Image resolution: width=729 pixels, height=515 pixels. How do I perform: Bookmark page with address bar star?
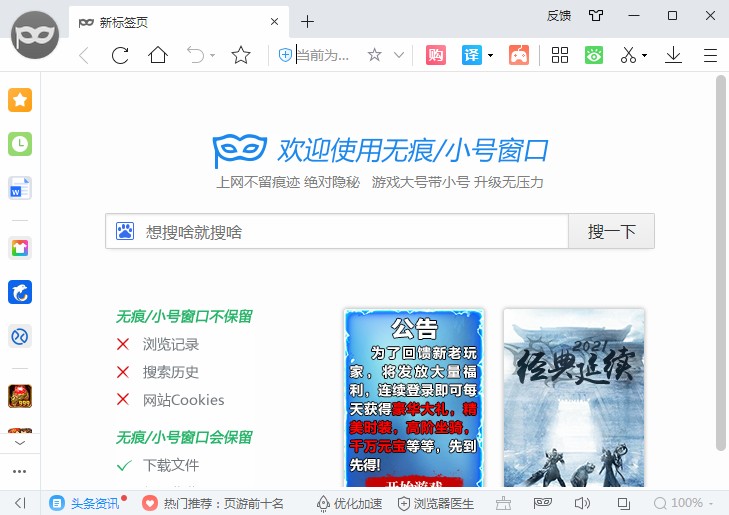point(374,55)
